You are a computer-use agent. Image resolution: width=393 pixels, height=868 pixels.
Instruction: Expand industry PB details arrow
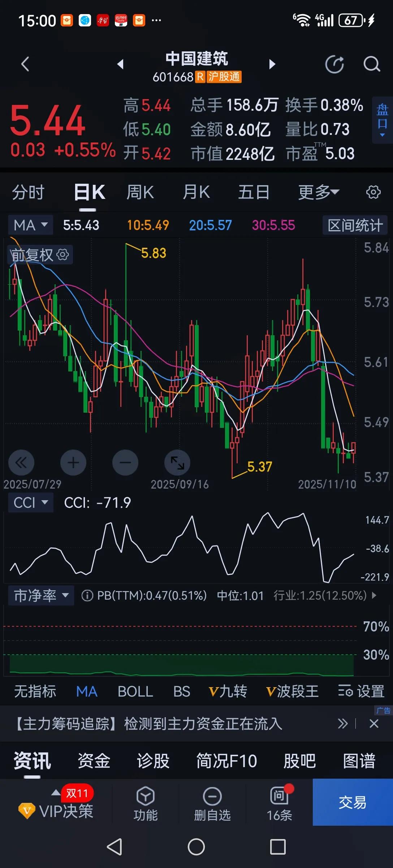374,595
